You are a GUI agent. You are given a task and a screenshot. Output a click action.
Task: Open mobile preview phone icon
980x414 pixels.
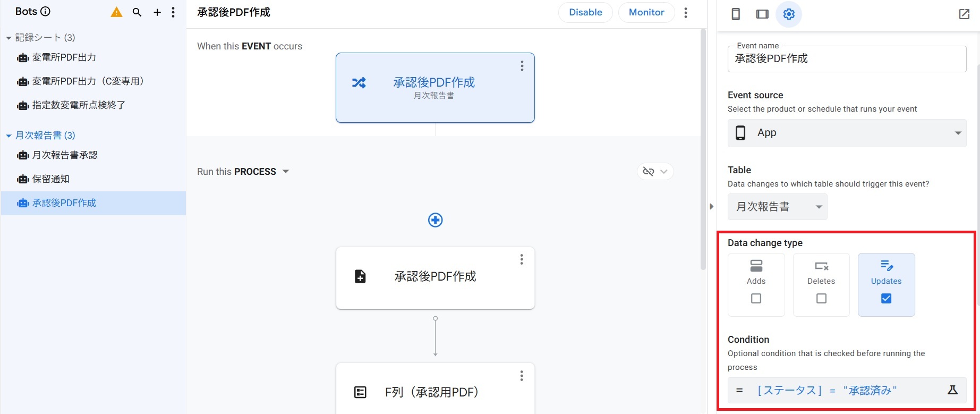point(736,14)
